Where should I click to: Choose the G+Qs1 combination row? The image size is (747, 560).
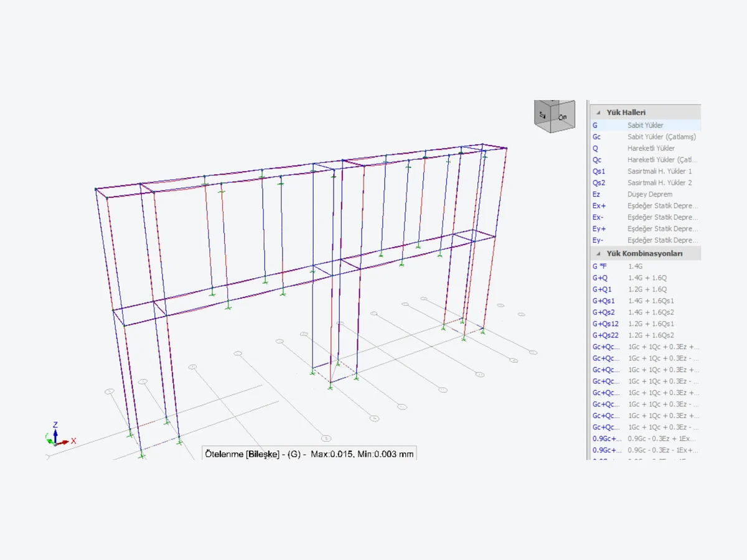coord(646,301)
